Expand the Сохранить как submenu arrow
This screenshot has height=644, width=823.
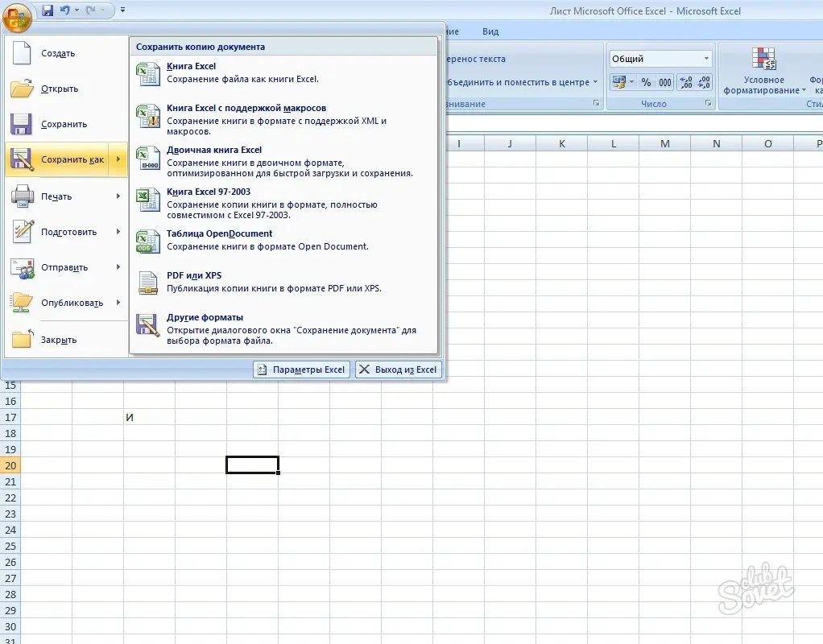(x=118, y=159)
